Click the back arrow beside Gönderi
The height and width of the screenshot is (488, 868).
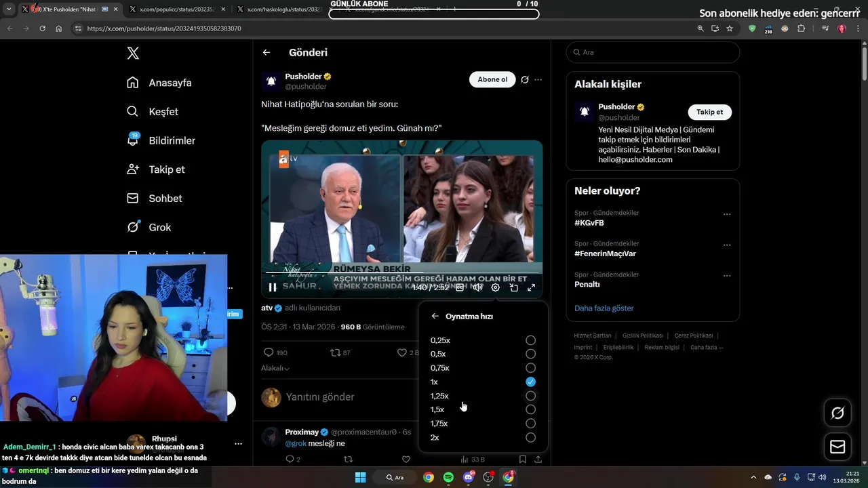267,52
